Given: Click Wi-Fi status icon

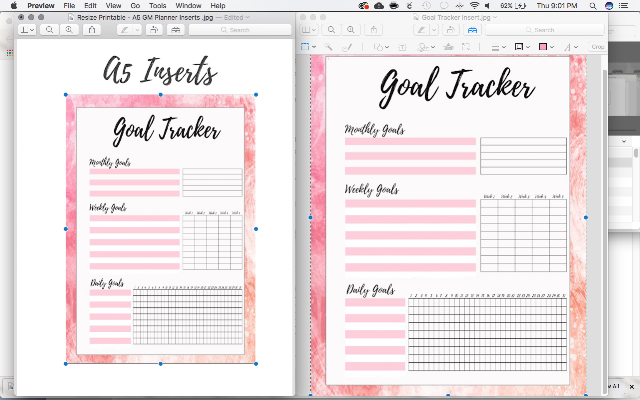Looking at the screenshot, I should point(474,5).
